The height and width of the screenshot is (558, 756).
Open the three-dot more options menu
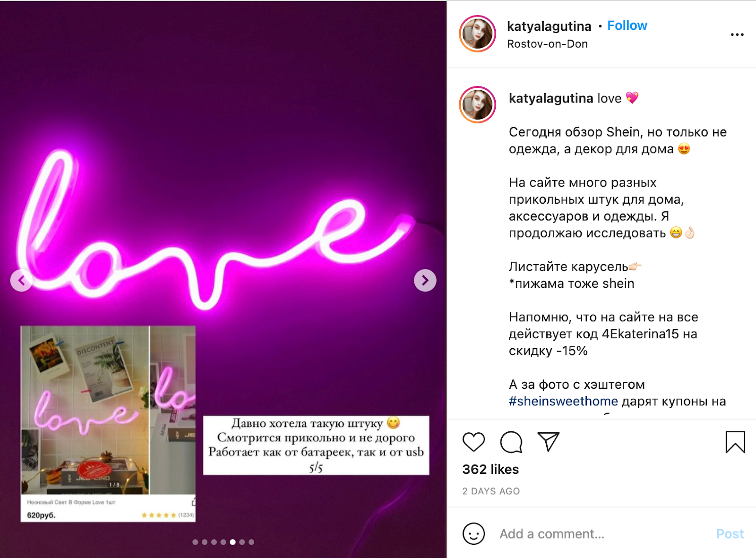click(x=737, y=34)
